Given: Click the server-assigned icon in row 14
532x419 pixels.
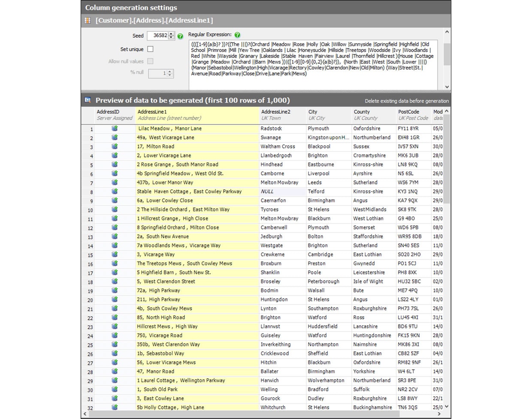Looking at the screenshot, I should (115, 245).
